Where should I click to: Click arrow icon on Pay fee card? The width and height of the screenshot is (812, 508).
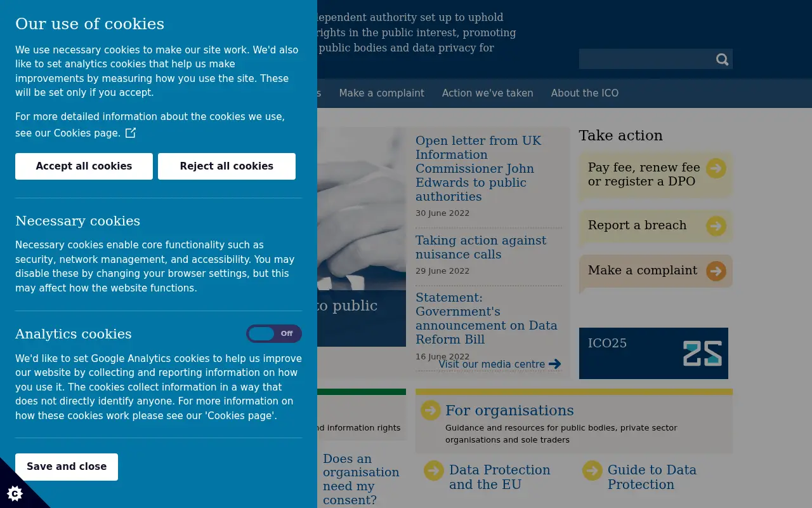tap(716, 168)
